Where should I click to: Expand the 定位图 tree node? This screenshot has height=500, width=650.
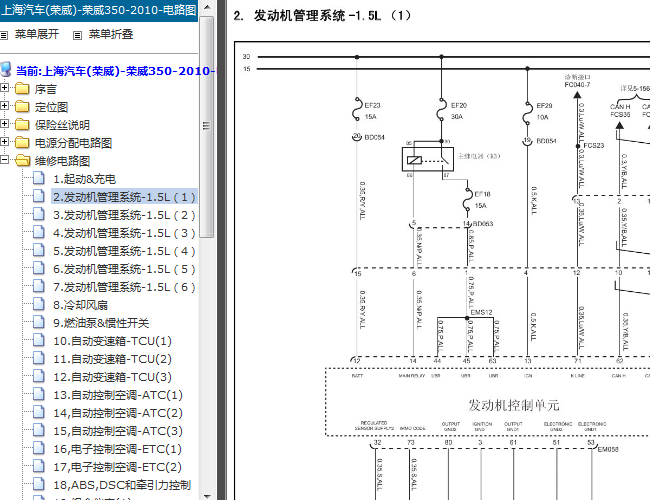5,105
